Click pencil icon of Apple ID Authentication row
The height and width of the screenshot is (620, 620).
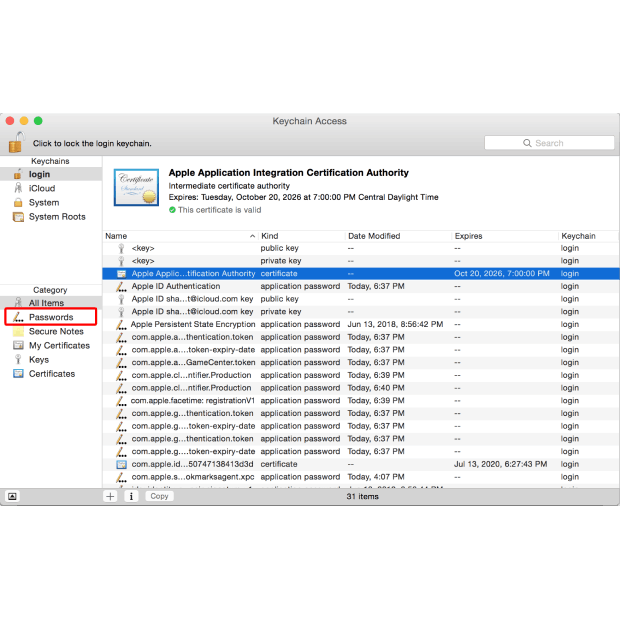click(x=121, y=287)
